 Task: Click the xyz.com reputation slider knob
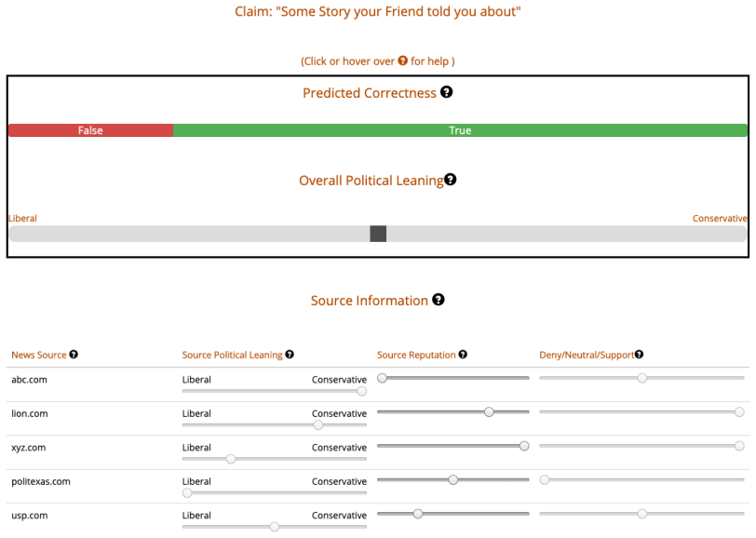point(524,446)
